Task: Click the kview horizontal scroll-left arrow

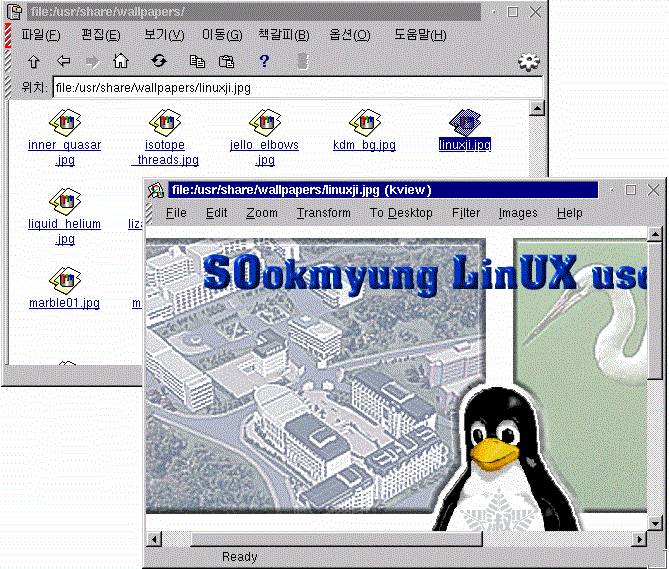Action: pos(154,540)
